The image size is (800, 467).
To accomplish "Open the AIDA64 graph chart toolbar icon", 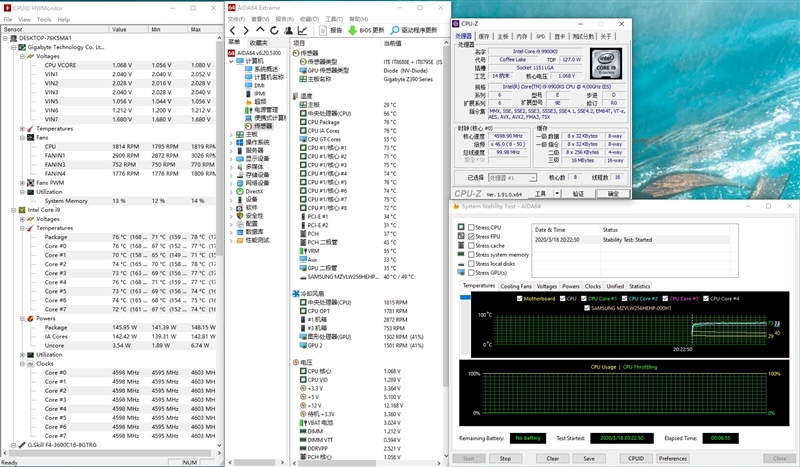I will [x=303, y=31].
